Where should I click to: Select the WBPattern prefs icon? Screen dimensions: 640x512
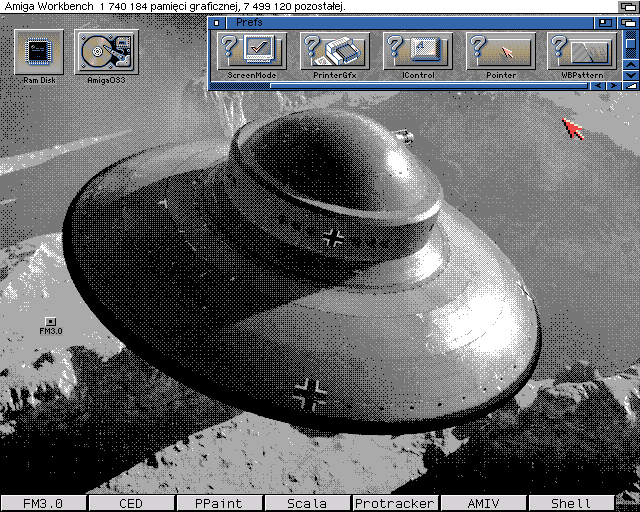[582, 51]
